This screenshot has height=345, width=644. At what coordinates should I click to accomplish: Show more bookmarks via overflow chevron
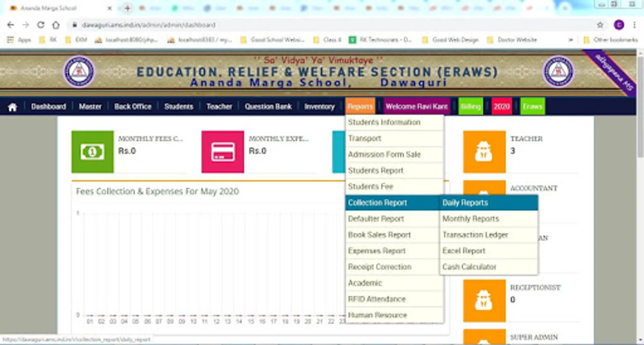click(x=570, y=40)
